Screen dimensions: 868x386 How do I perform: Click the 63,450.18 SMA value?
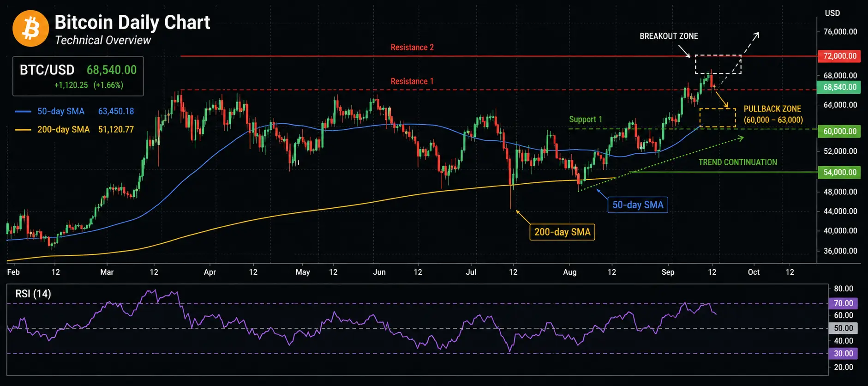click(116, 111)
